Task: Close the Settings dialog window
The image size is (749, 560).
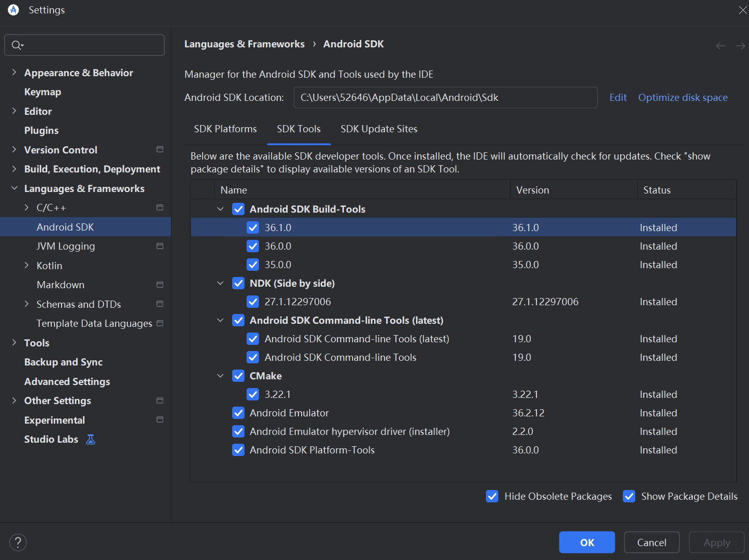Action: 743,10
